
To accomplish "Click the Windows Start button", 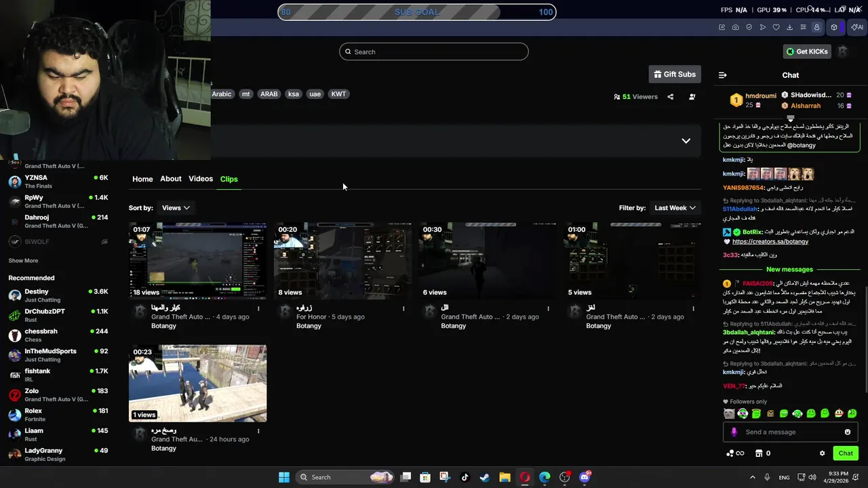I will 284,477.
